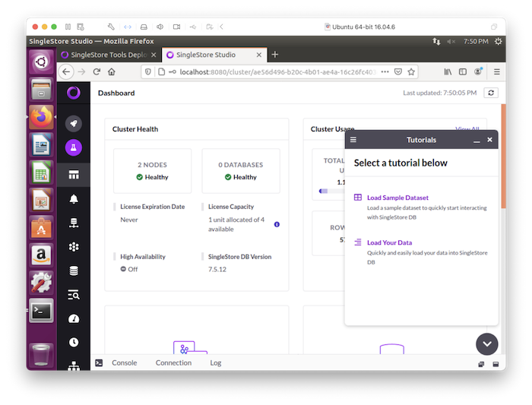532x405 pixels.
Task: Open the clock history sidebar icon
Action: click(x=74, y=342)
